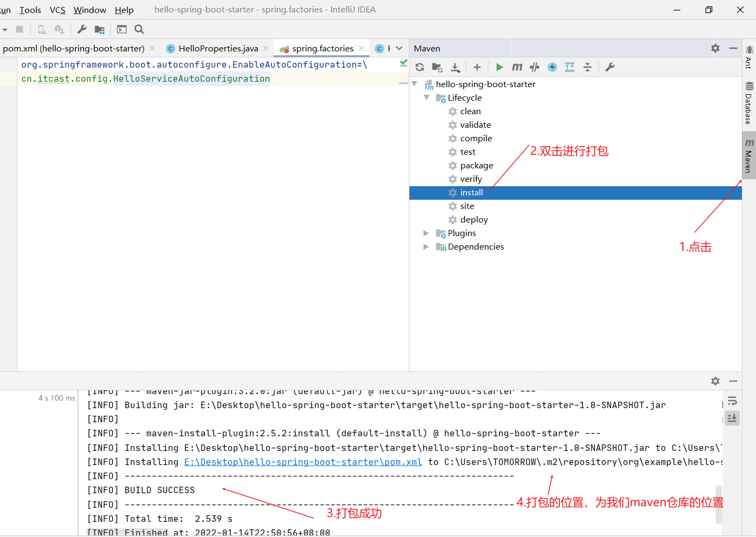This screenshot has height=537, width=756.
Task: Click editor inspection checkmark indicator
Action: [x=403, y=63]
